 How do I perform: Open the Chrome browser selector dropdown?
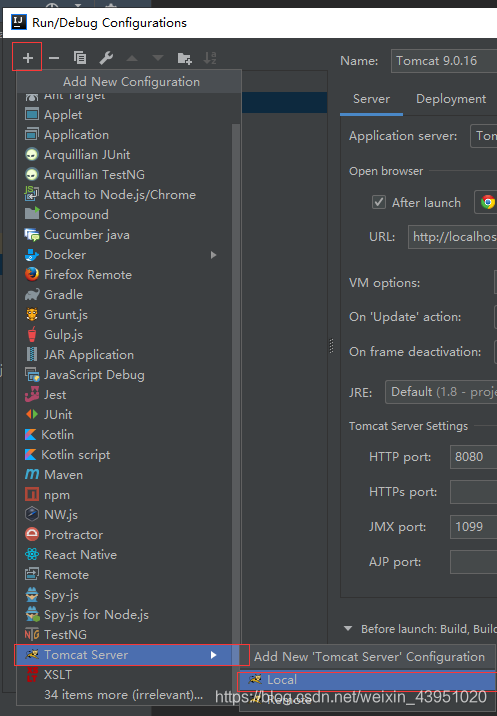click(x=486, y=202)
